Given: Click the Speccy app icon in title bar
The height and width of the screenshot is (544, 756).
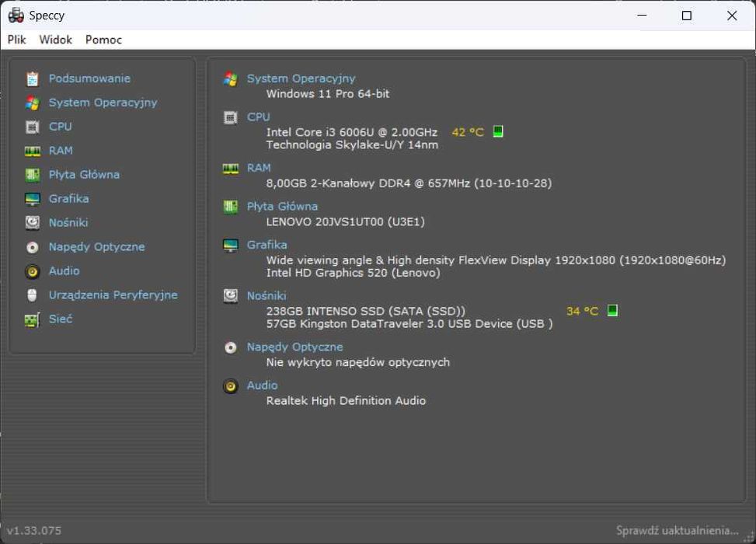Looking at the screenshot, I should [16, 16].
